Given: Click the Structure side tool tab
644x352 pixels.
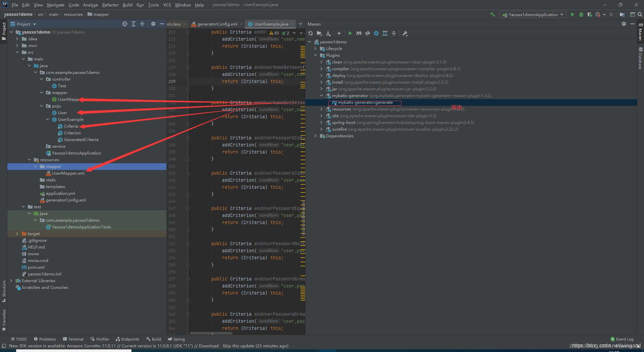Looking at the screenshot, I should [4, 291].
